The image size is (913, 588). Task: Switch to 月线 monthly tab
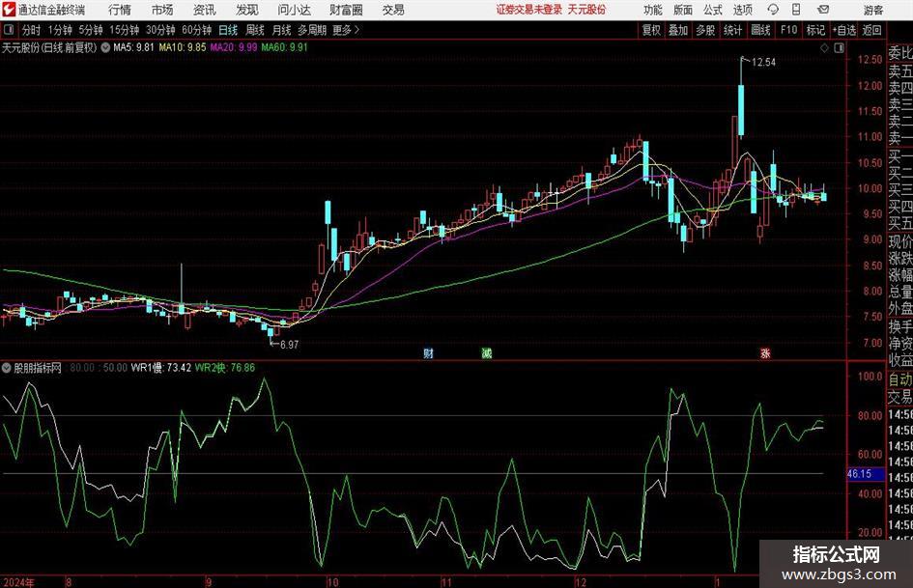[x=282, y=30]
